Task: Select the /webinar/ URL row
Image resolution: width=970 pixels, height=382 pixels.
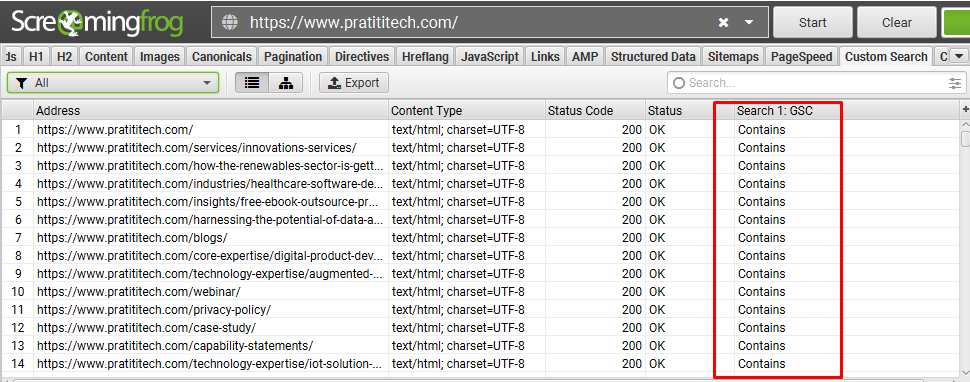Action: pos(138,291)
